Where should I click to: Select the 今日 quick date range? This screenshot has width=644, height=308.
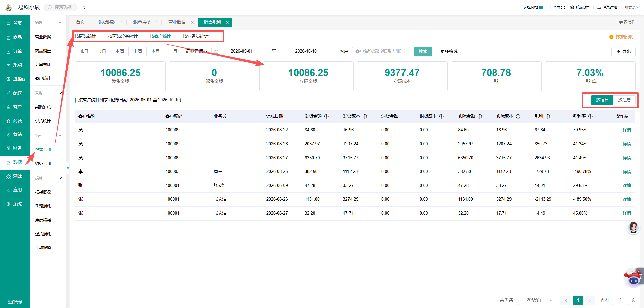tap(102, 51)
